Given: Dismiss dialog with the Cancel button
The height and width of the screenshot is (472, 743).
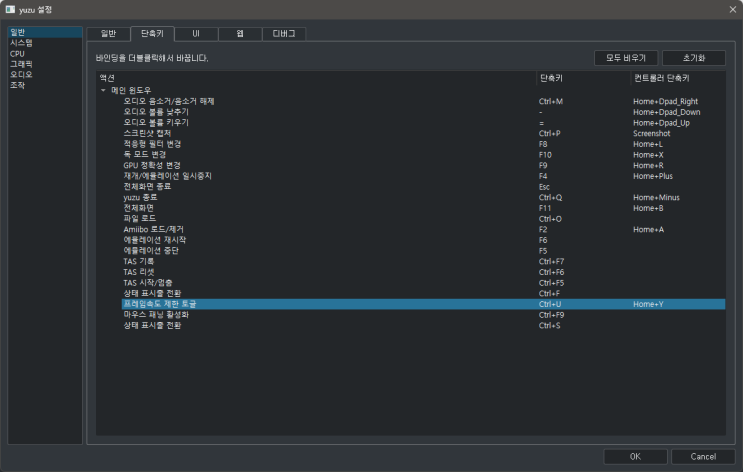Looking at the screenshot, I should click(703, 456).
